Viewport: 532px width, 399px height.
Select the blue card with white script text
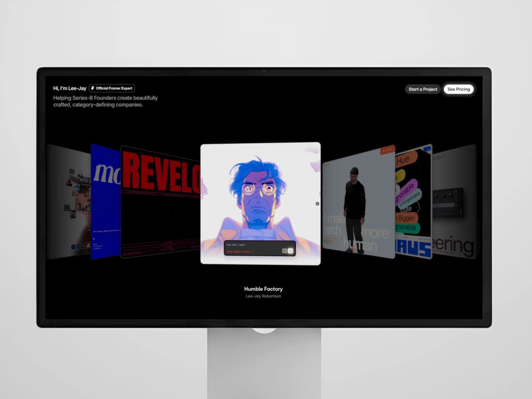click(x=105, y=202)
